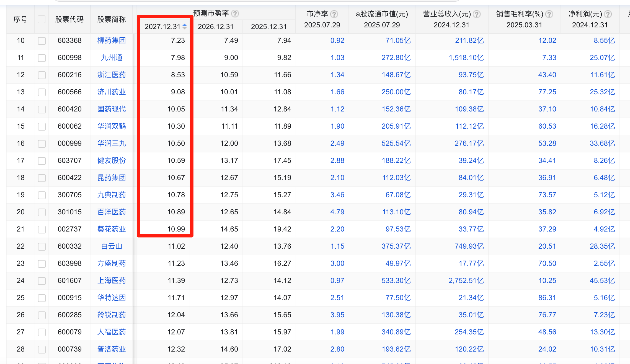This screenshot has width=630, height=364.
Task: Click sort arrows next to 2027.12.31
Action: click(x=185, y=27)
